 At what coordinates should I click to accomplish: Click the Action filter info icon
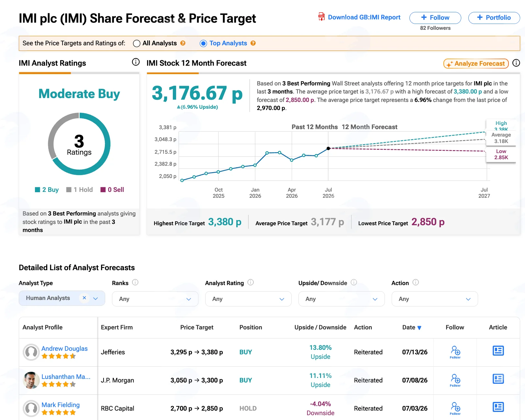[x=416, y=282]
